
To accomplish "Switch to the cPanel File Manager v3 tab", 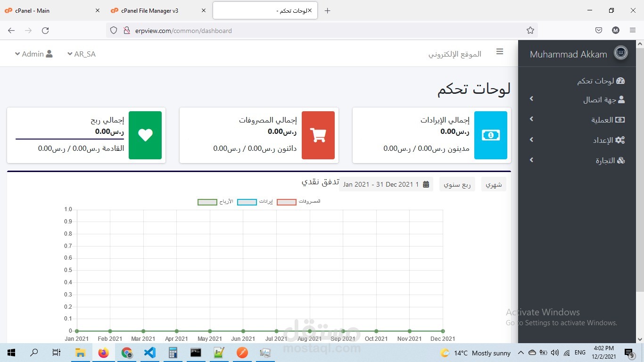I will pos(158,10).
